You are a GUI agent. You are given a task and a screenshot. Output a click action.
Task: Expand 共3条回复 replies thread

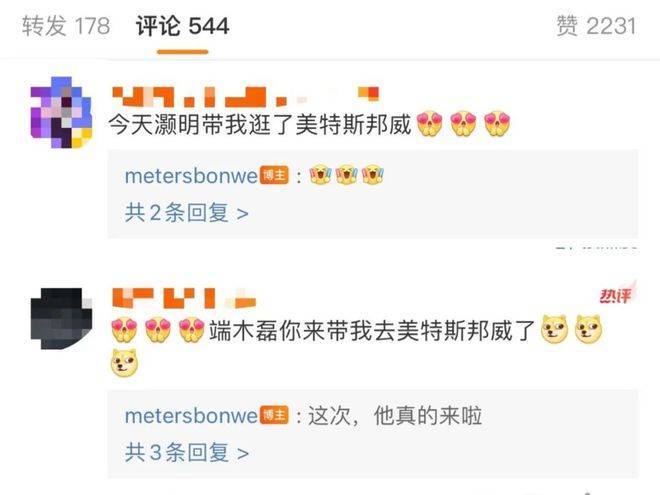186,452
